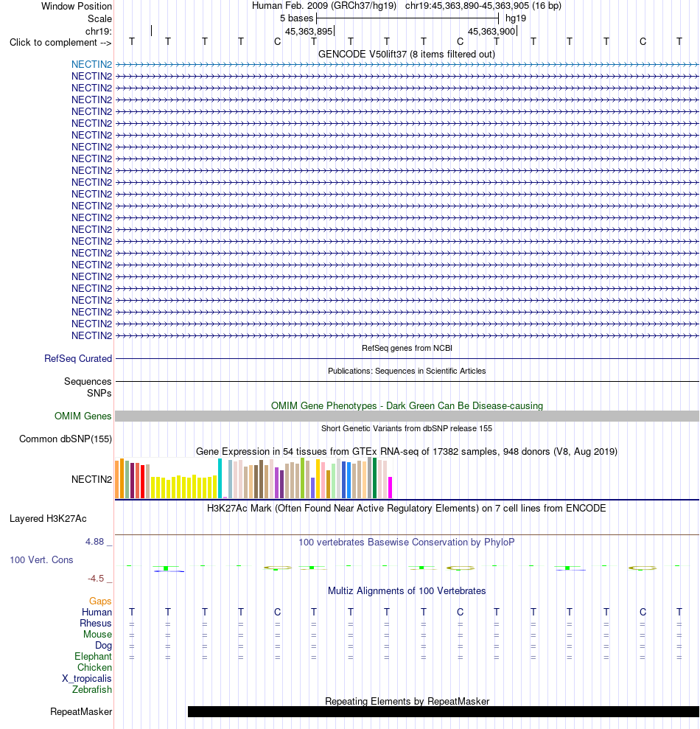Image resolution: width=700 pixels, height=729 pixels.
Task: Click the 'hg19' label beside the scale bar
Action: pos(516,18)
